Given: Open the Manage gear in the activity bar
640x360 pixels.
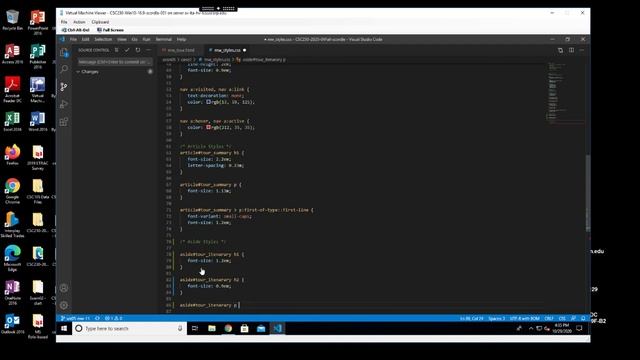Looking at the screenshot, I should click(64, 305).
